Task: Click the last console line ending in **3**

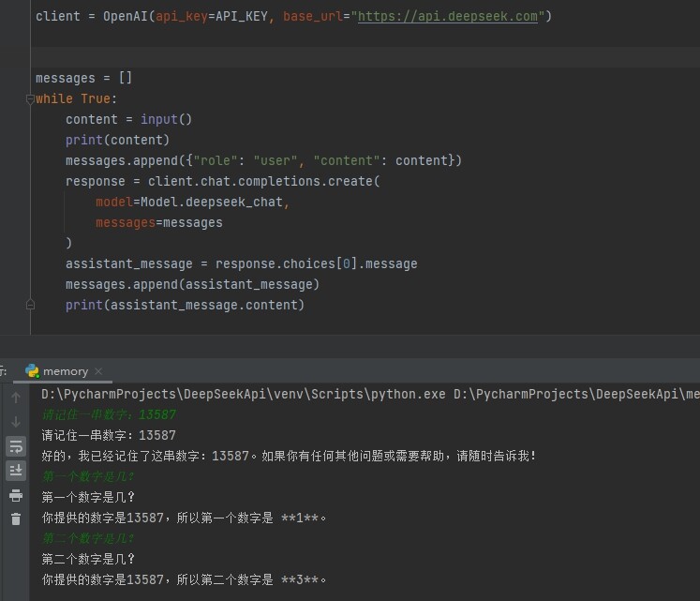Action: (185, 580)
